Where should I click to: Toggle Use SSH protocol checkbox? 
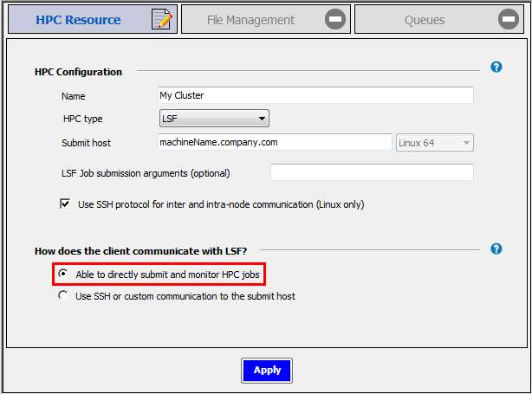65,204
